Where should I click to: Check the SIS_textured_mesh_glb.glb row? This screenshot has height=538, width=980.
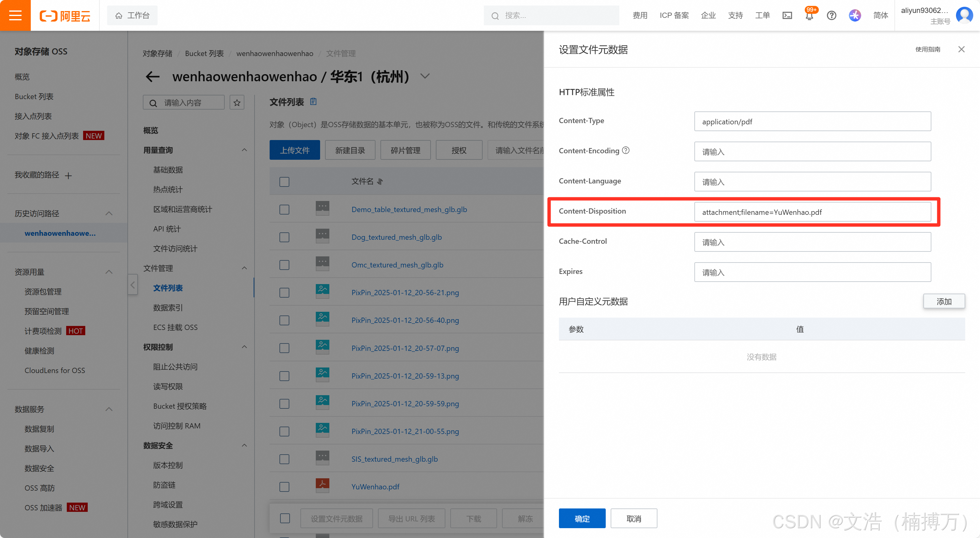tap(284, 459)
